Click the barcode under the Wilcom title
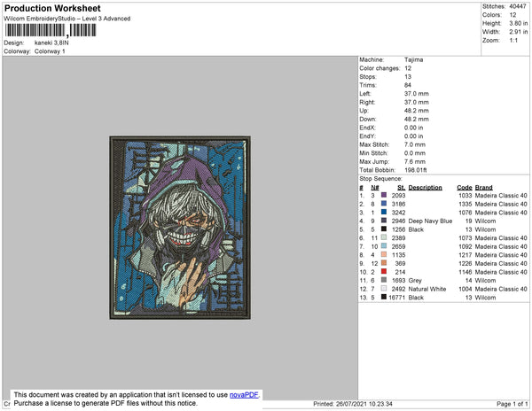This screenshot has height=411, width=532. (x=51, y=30)
